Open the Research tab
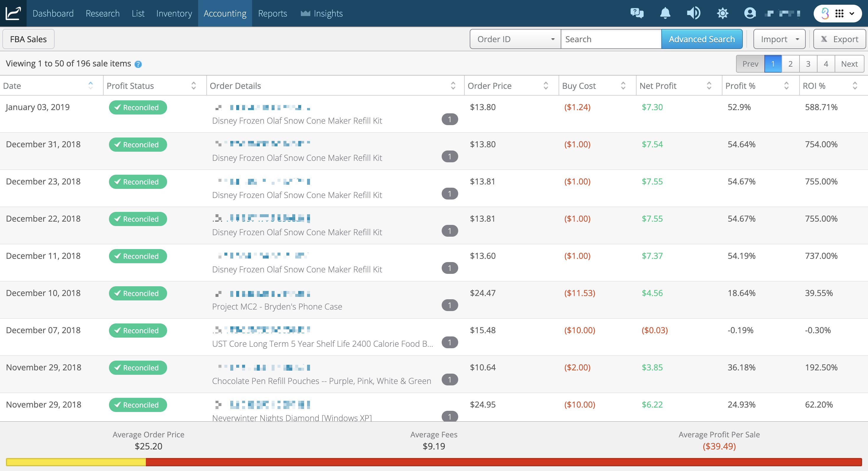Screen dimensions: 868x471 point(103,14)
